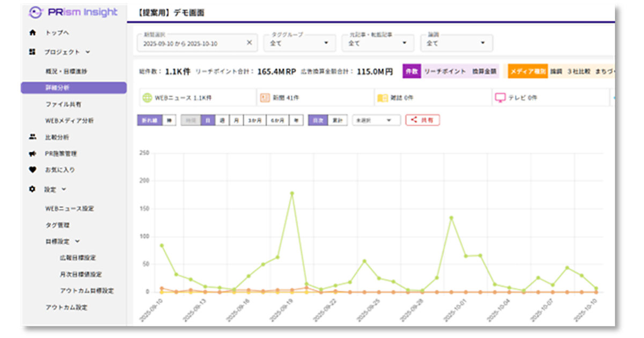This screenshot has width=644, height=338.
Task: Click the home icon beside トップへ
Action: tap(32, 33)
